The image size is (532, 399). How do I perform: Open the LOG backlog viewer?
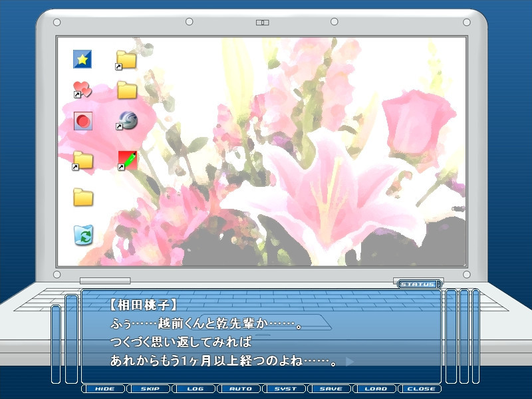pos(195,389)
